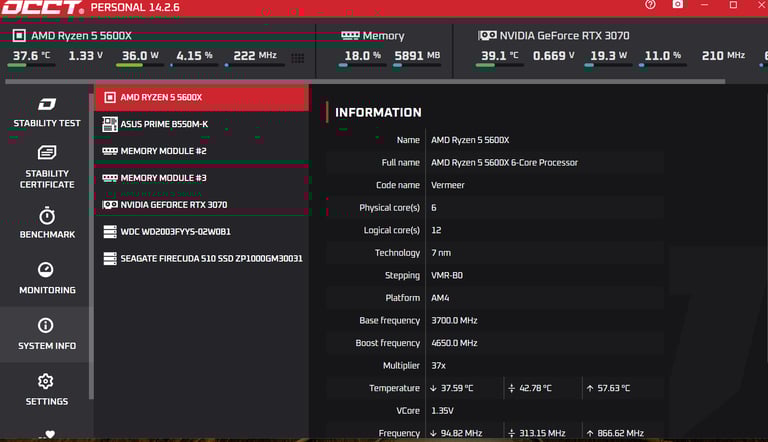The height and width of the screenshot is (442, 768).
Task: Click the maximum temperature 57.63 °C value
Action: tap(613, 388)
